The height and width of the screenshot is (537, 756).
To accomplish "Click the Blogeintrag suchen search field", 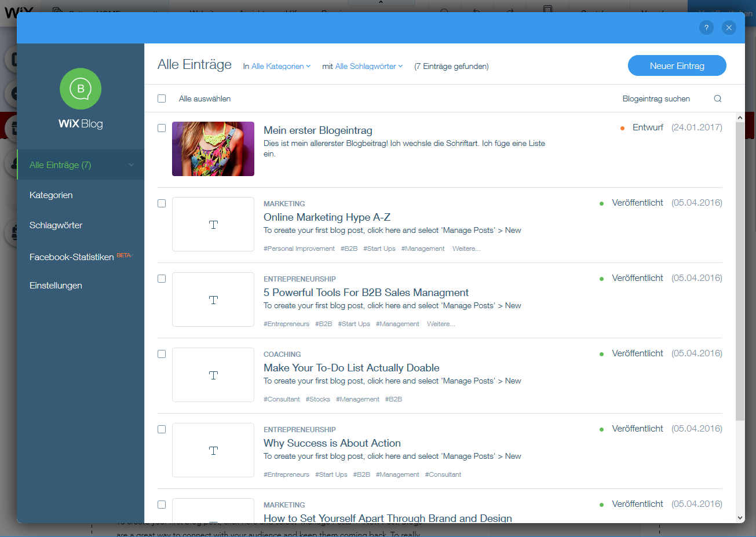I will pyautogui.click(x=656, y=98).
